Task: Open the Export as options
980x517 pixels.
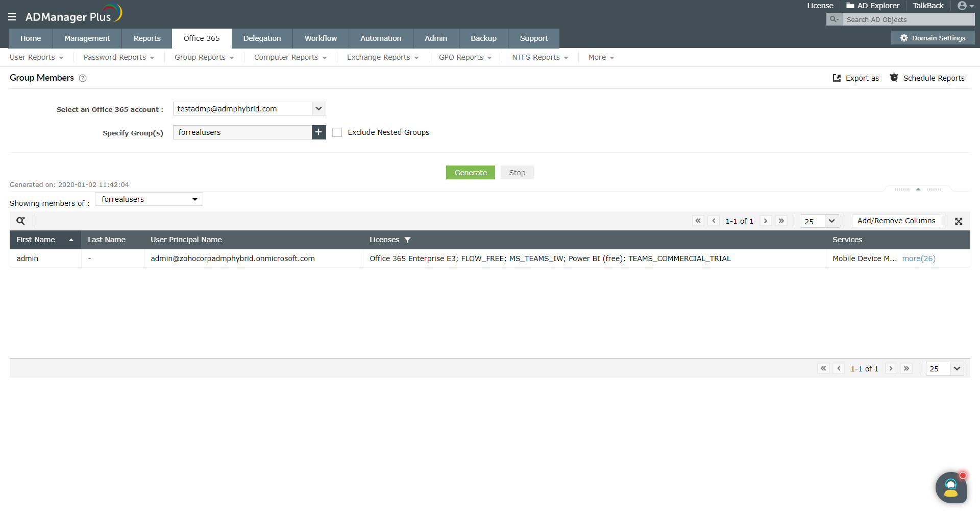Action: 856,78
